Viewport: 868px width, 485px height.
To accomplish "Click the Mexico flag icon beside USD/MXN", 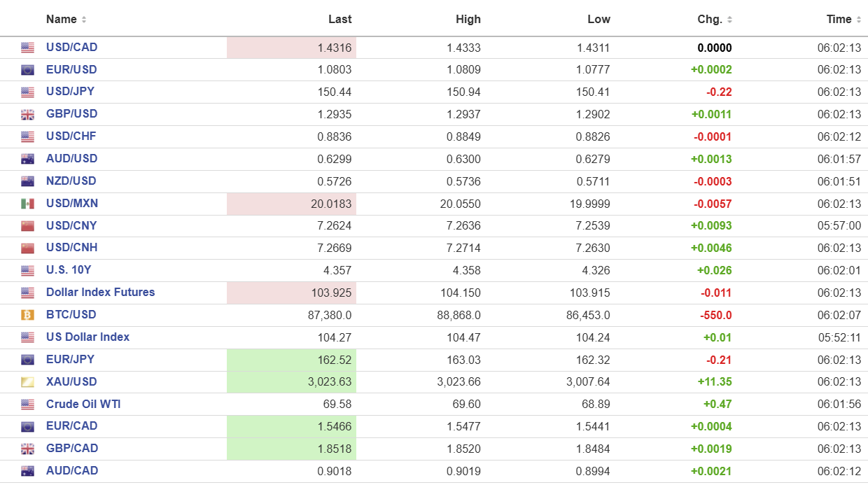I will click(27, 204).
